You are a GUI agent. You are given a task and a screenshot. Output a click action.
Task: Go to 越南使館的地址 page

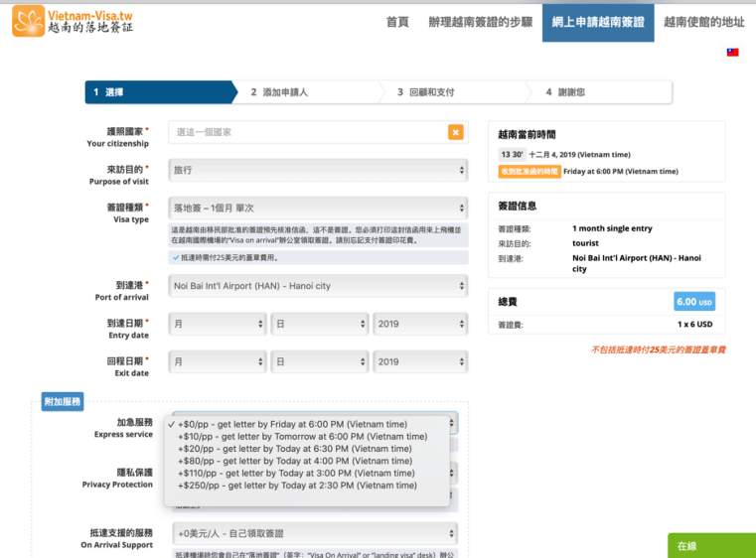coord(703,22)
